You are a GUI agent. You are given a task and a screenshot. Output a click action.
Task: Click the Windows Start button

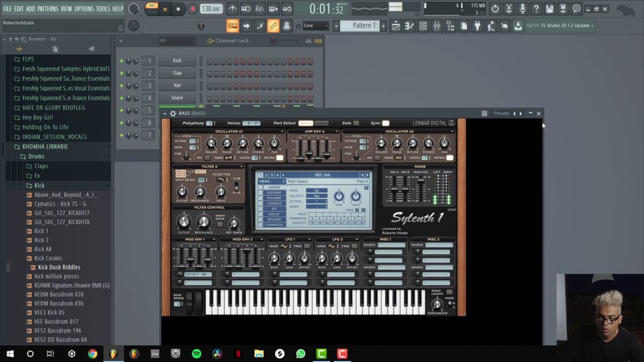pos(10,353)
